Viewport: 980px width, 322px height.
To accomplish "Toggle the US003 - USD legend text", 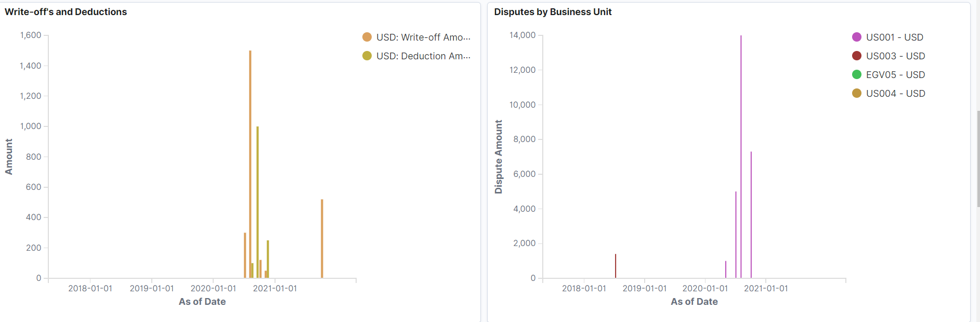I will 895,56.
